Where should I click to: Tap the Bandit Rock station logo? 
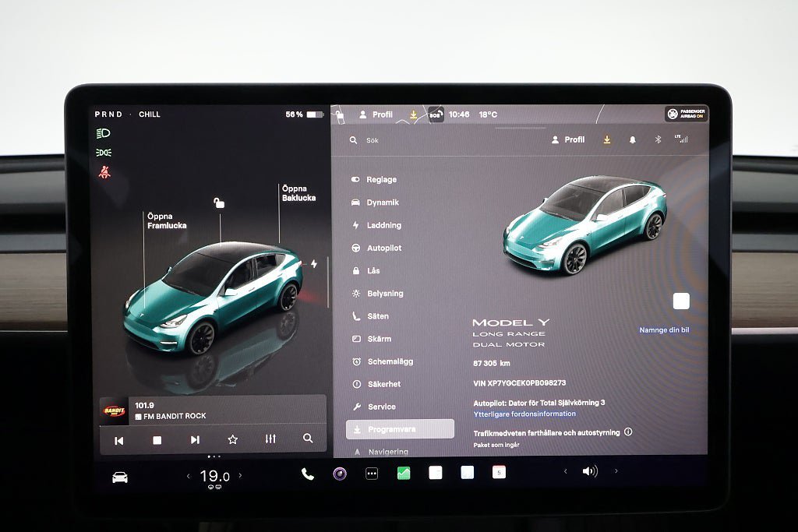click(x=114, y=411)
